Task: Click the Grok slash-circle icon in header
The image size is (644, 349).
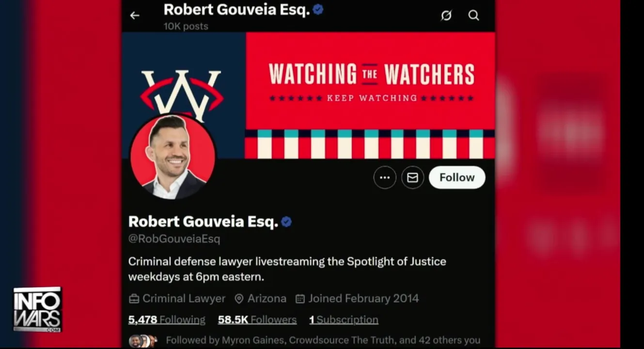Action: 446,16
